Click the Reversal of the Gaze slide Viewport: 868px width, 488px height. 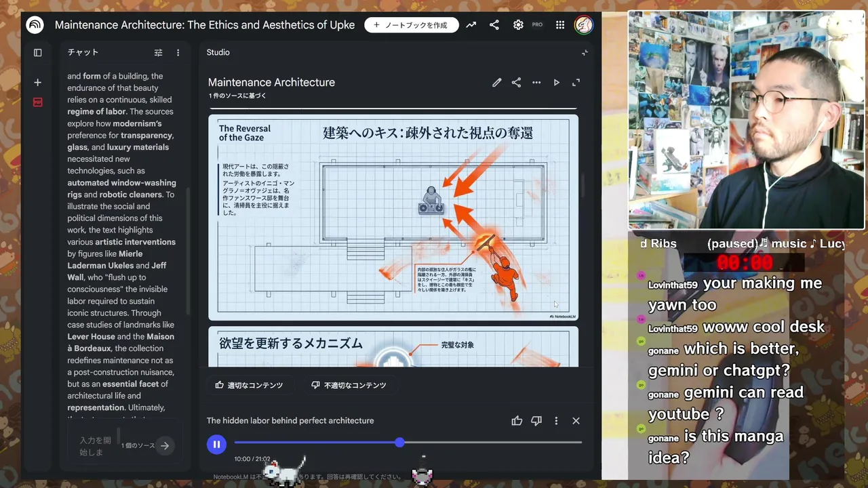pyautogui.click(x=393, y=217)
